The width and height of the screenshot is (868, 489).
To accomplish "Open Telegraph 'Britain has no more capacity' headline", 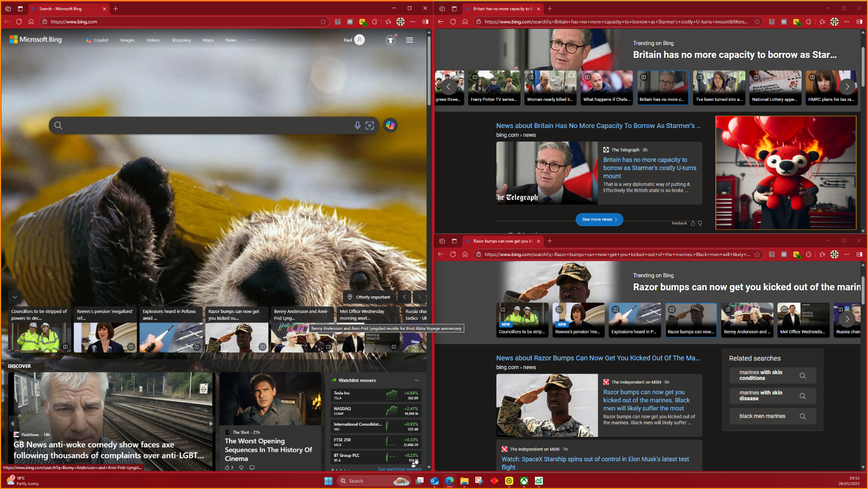I will coord(649,168).
